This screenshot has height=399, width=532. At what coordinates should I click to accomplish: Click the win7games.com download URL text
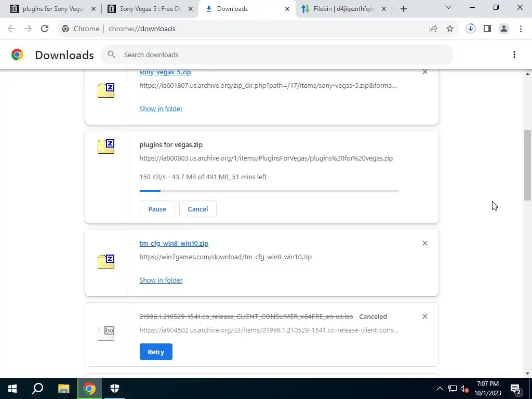(x=225, y=257)
